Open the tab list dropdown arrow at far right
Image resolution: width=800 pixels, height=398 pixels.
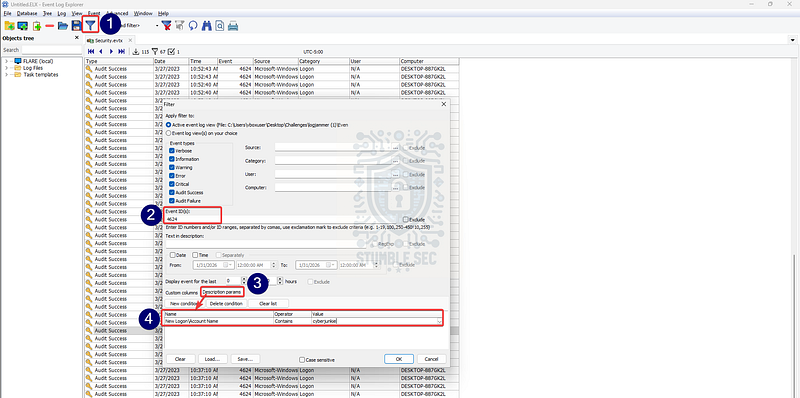pyautogui.click(x=793, y=40)
